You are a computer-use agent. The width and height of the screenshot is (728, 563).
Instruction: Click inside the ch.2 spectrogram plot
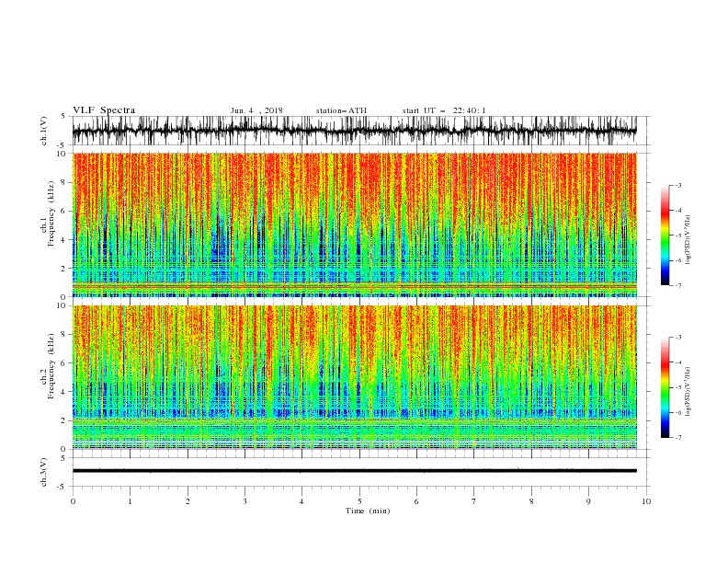355,377
